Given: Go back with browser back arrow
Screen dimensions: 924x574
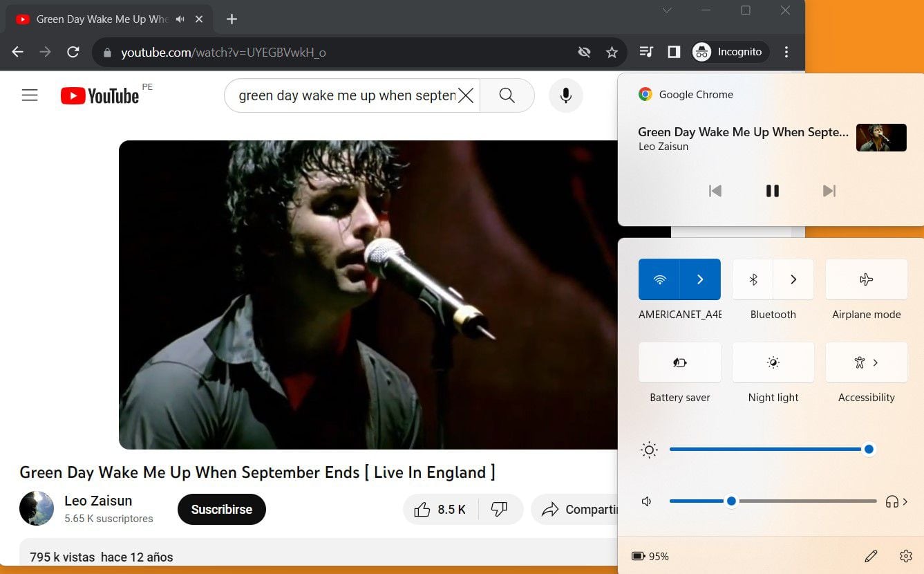Looking at the screenshot, I should pyautogui.click(x=18, y=52).
